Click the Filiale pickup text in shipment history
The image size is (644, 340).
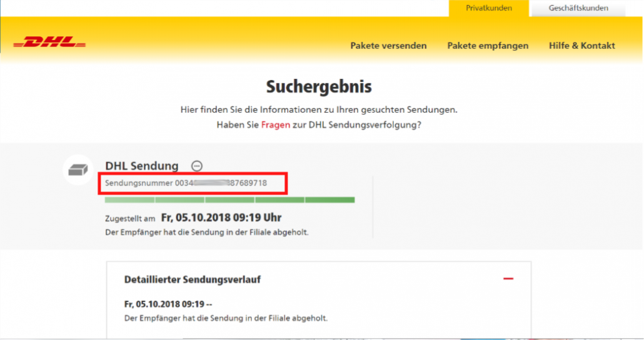226,317
